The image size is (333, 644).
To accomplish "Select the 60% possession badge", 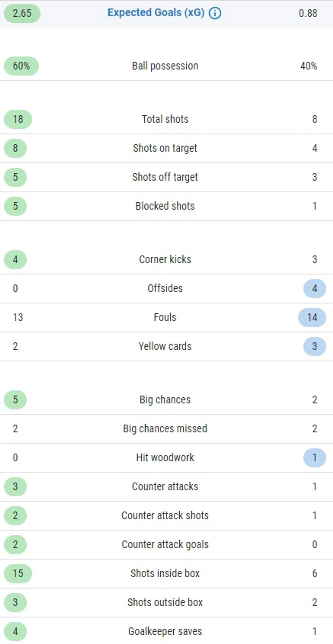I will (x=21, y=66).
